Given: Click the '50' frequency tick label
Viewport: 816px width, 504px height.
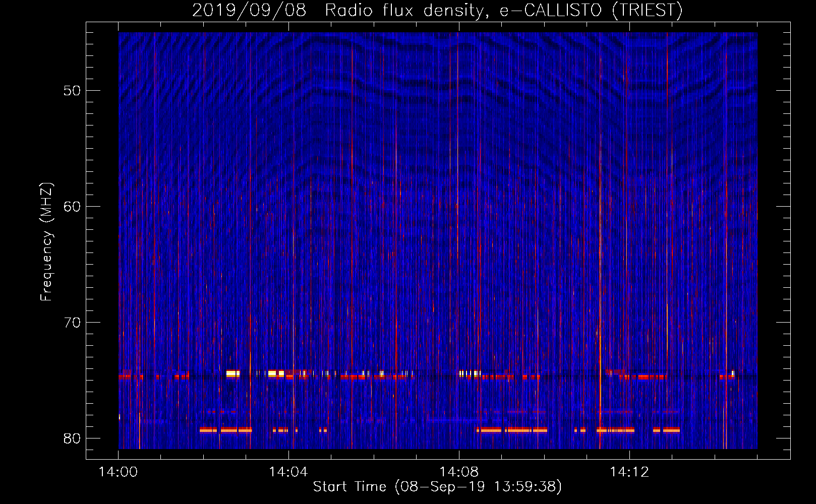Looking at the screenshot, I should pyautogui.click(x=72, y=91).
